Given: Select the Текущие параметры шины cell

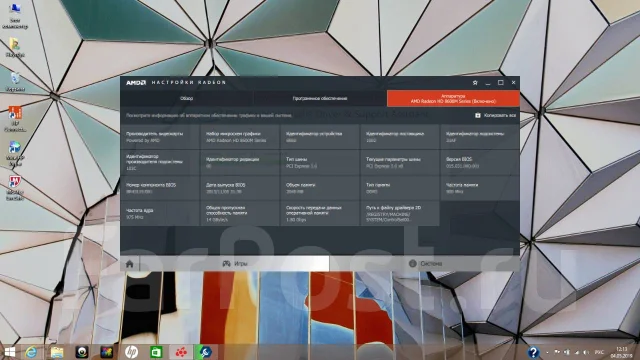Looking at the screenshot, I should [x=400, y=162].
